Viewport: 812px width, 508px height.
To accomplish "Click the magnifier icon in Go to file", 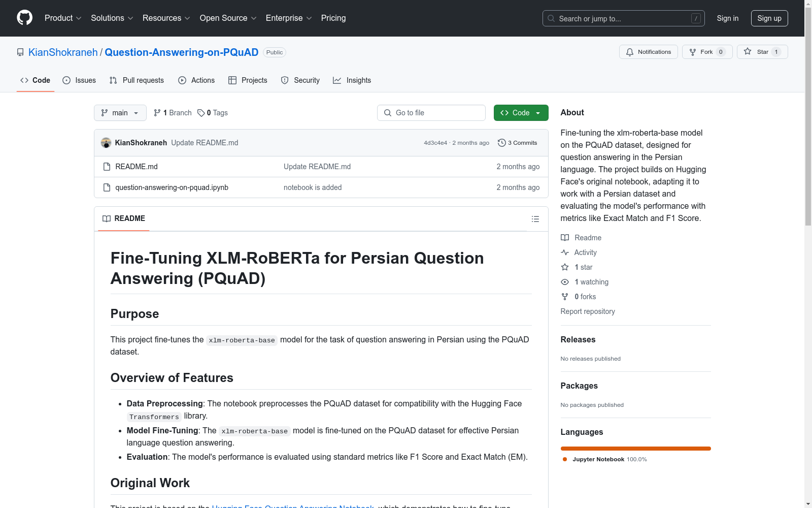I will click(388, 113).
